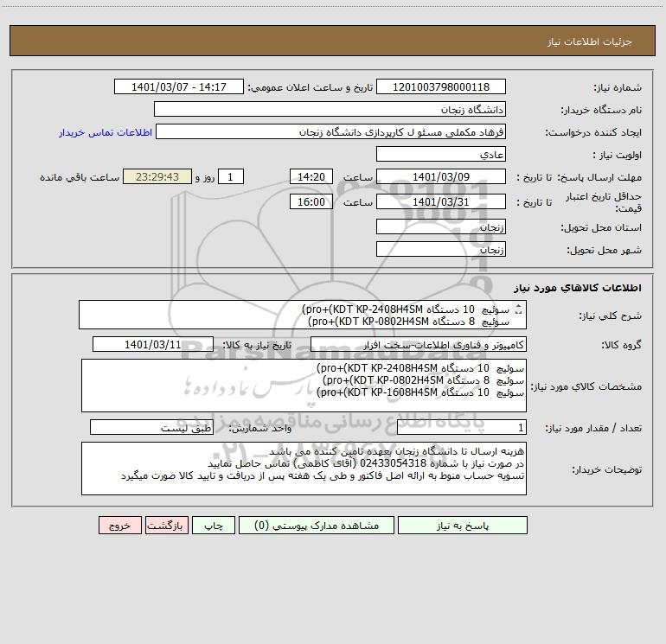Click the deadline time field 14:20

[311, 176]
